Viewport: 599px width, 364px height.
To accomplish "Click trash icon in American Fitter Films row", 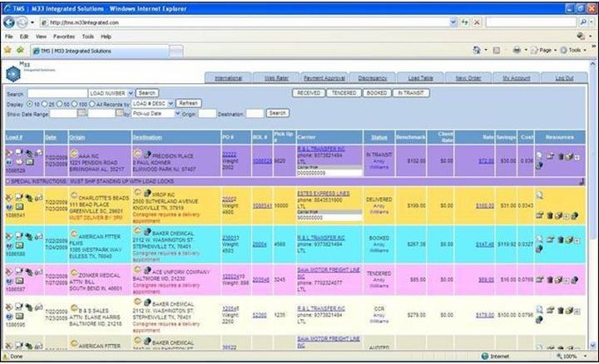I will pos(561,239).
